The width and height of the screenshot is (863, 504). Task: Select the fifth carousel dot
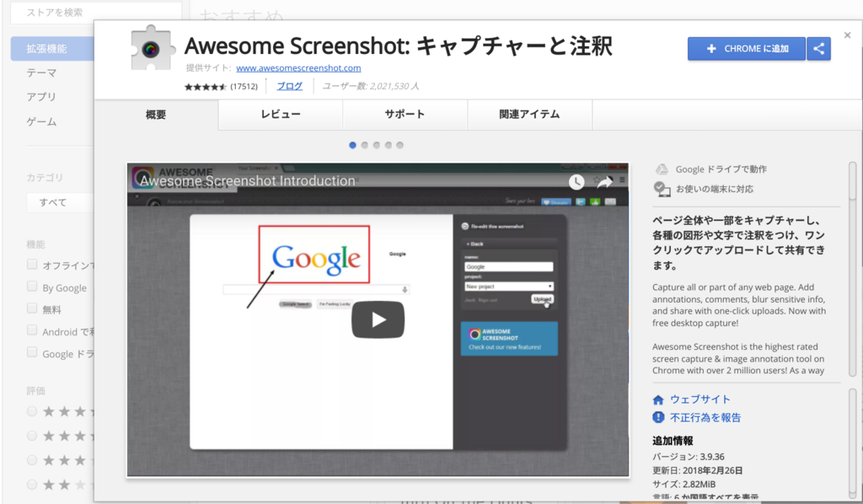click(x=400, y=145)
